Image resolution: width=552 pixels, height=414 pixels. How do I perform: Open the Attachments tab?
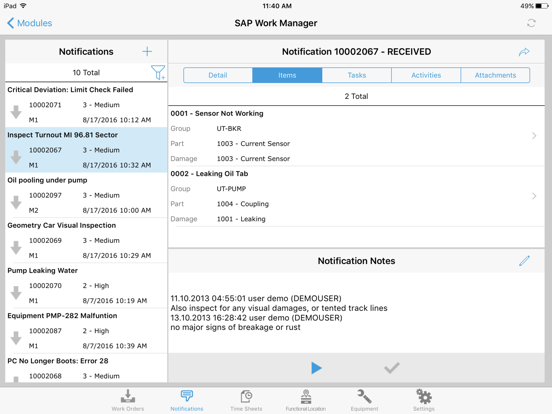[495, 75]
